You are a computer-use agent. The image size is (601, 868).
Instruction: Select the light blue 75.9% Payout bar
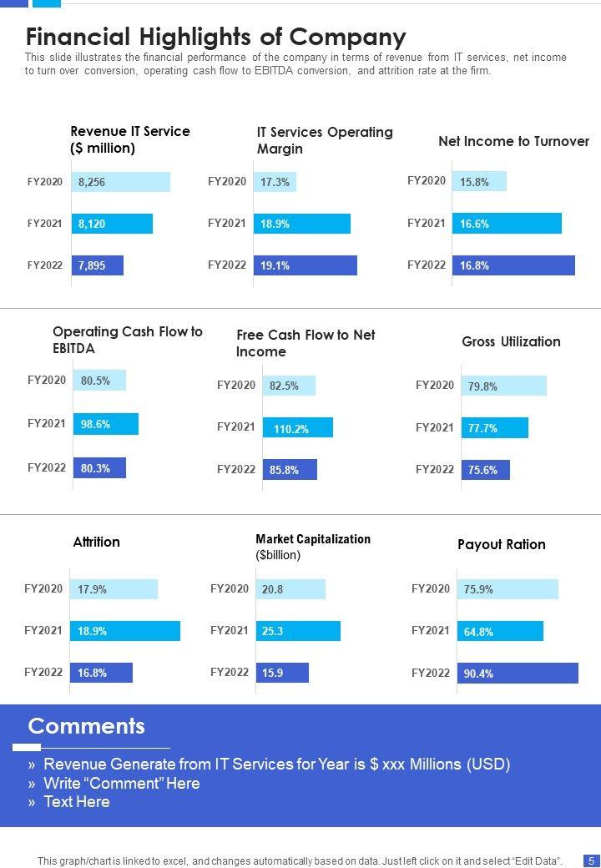tap(508, 589)
